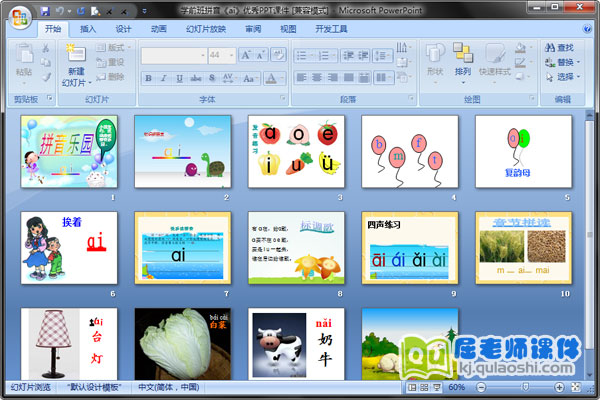Switch to the 幻灯片放映 (Slide Show) tab
The height and width of the screenshot is (400, 600).
click(206, 29)
